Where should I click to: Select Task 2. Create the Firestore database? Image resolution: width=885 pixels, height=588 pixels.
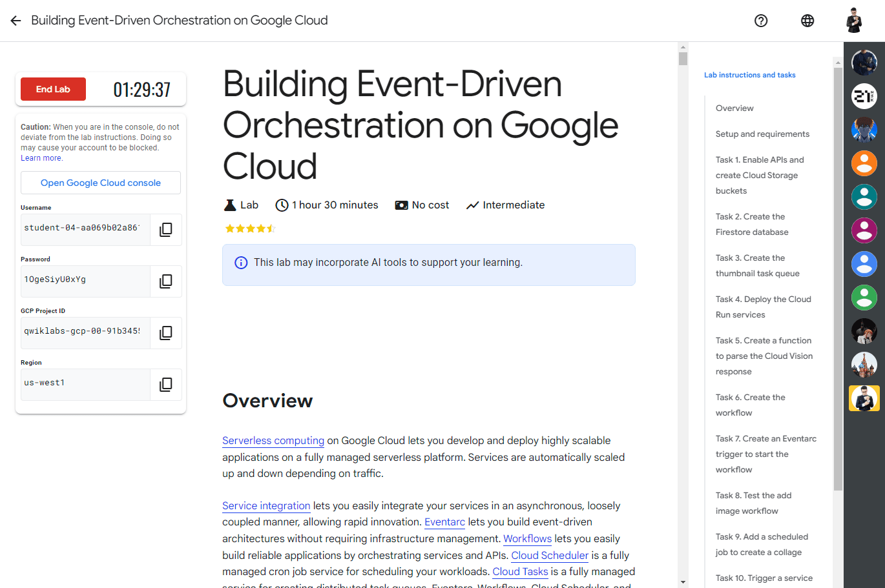tap(751, 225)
